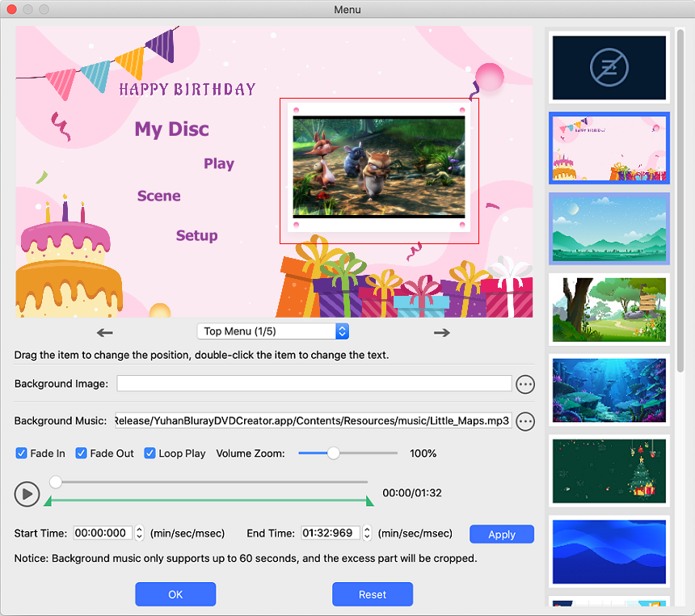Close the Menu window
The height and width of the screenshot is (616, 695).
[11, 10]
